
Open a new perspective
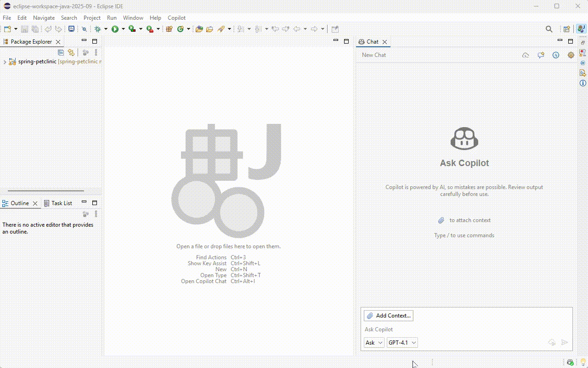pos(566,29)
